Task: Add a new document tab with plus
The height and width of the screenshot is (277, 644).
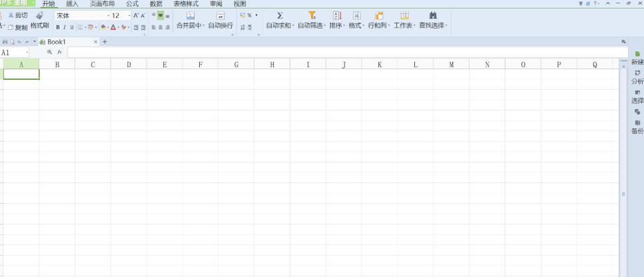Action: (x=105, y=42)
